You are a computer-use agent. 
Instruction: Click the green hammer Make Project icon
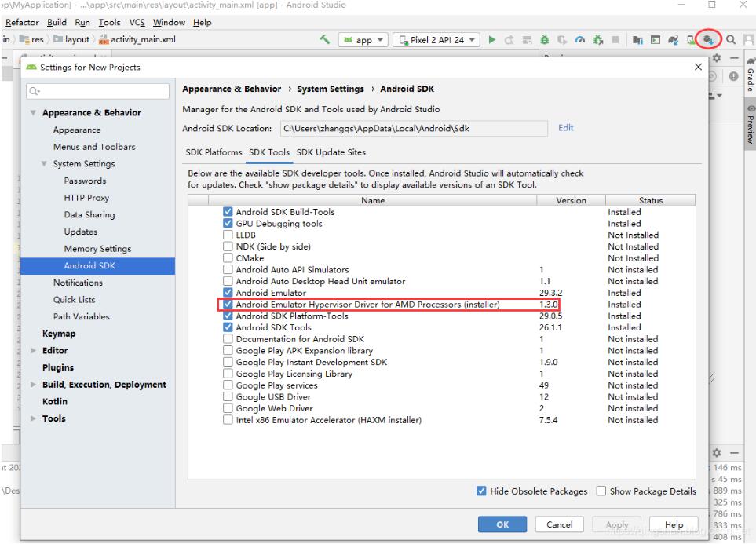pos(324,39)
